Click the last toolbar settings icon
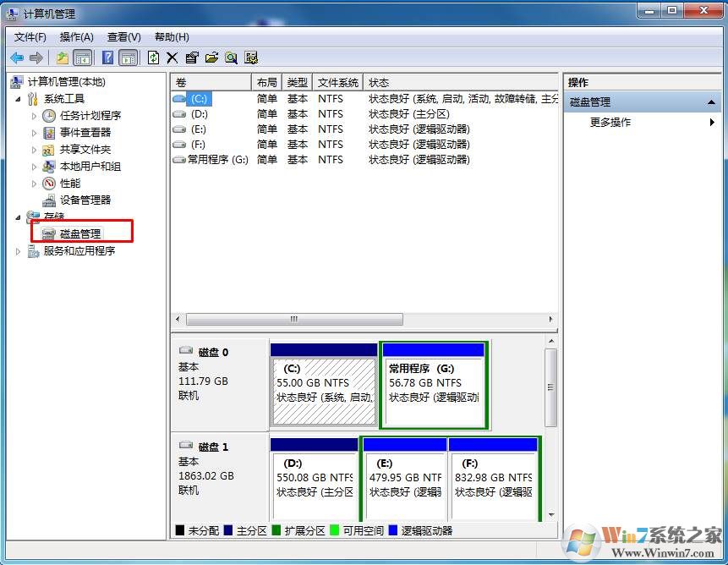This screenshot has height=565, width=728. coord(251,58)
